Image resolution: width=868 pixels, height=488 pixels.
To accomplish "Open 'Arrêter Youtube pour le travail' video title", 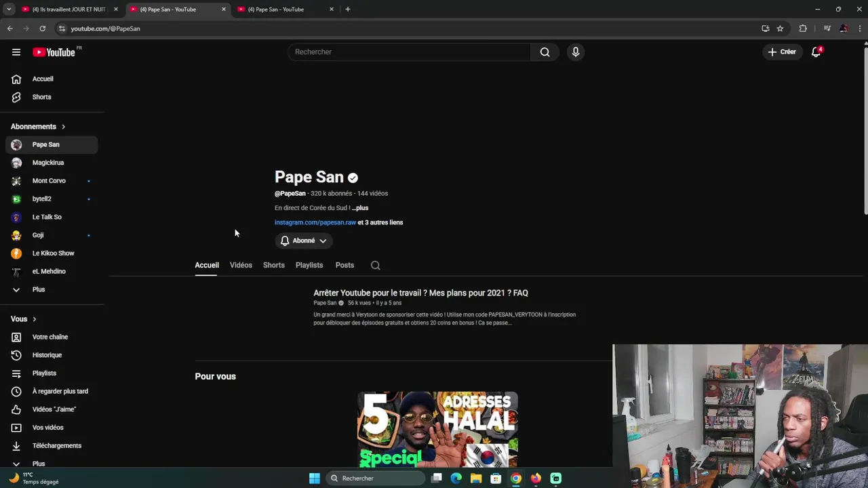I will click(x=420, y=293).
